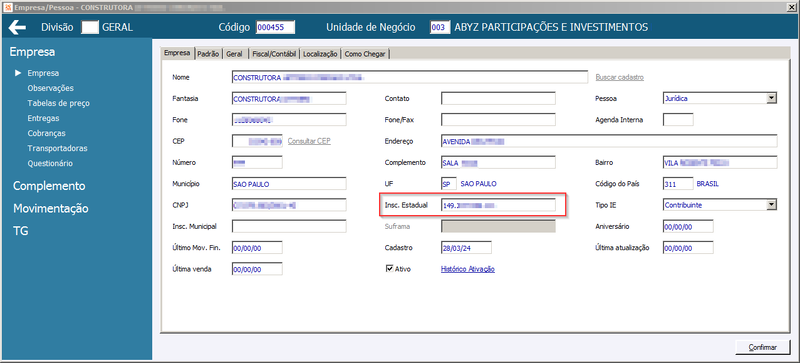800x363 pixels.
Task: Click the Última atualização date field
Action: point(688,248)
